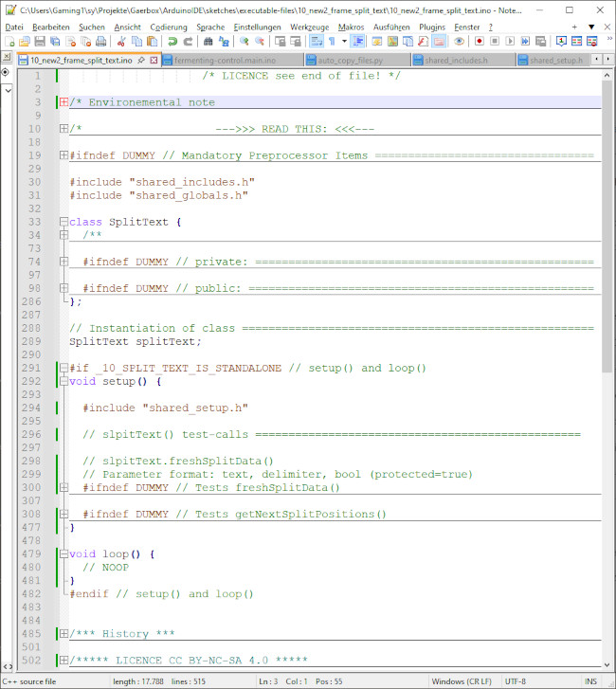Click the Copy toolbar icon
The height and width of the screenshot is (689, 616).
tap(137, 42)
